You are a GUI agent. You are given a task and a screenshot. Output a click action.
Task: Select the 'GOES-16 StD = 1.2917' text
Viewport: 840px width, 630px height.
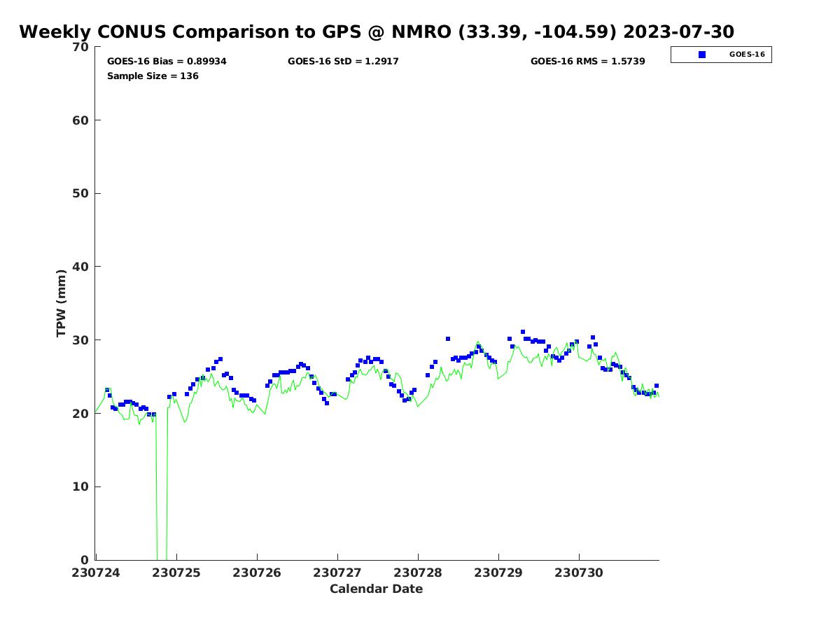(x=343, y=62)
